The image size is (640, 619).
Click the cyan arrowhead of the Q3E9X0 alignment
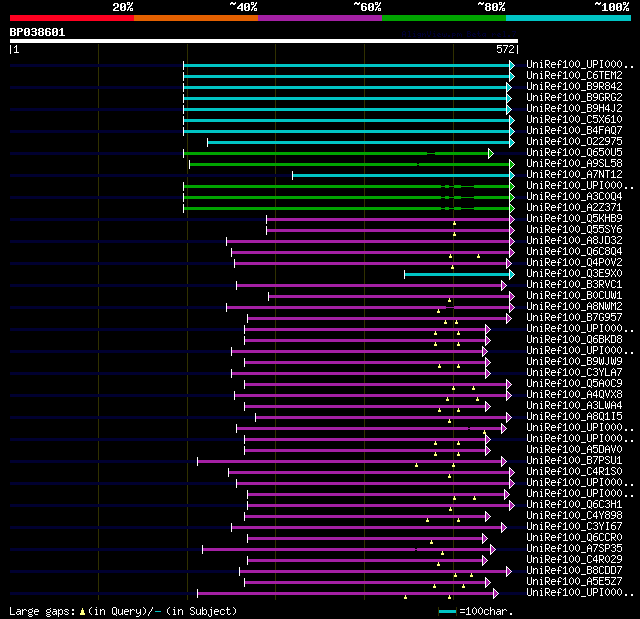click(x=512, y=275)
